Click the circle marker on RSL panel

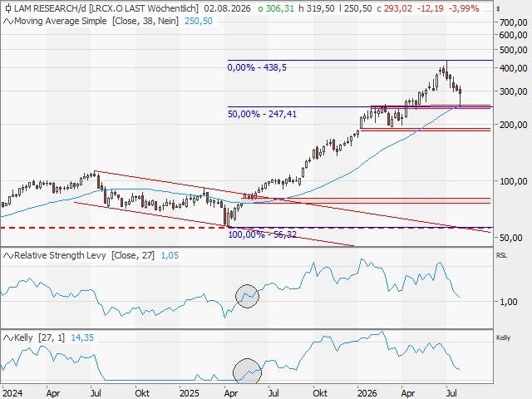[248, 296]
